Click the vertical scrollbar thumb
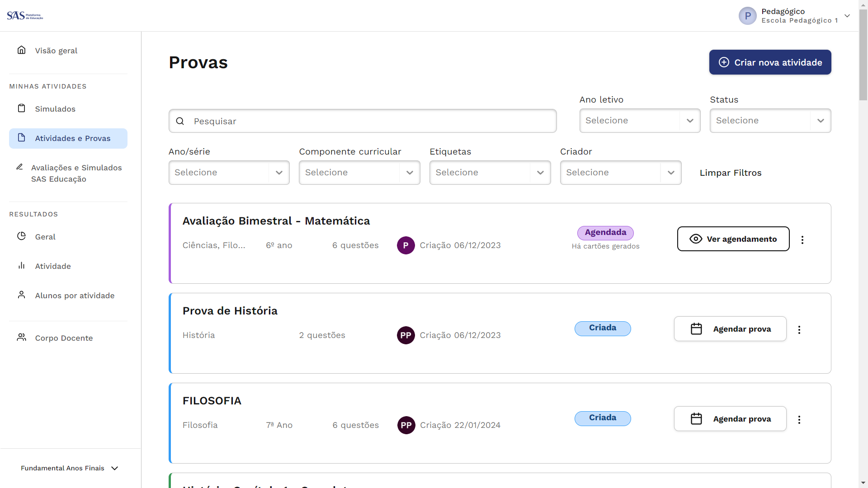The height and width of the screenshot is (488, 868). pyautogui.click(x=863, y=54)
